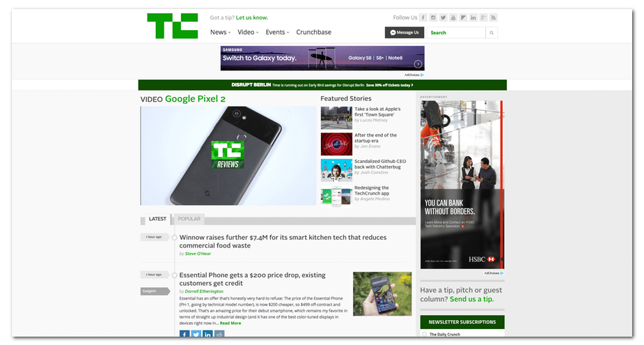The height and width of the screenshot is (345, 644).
Task: Click the startup era story thumbnail
Action: tap(336, 144)
